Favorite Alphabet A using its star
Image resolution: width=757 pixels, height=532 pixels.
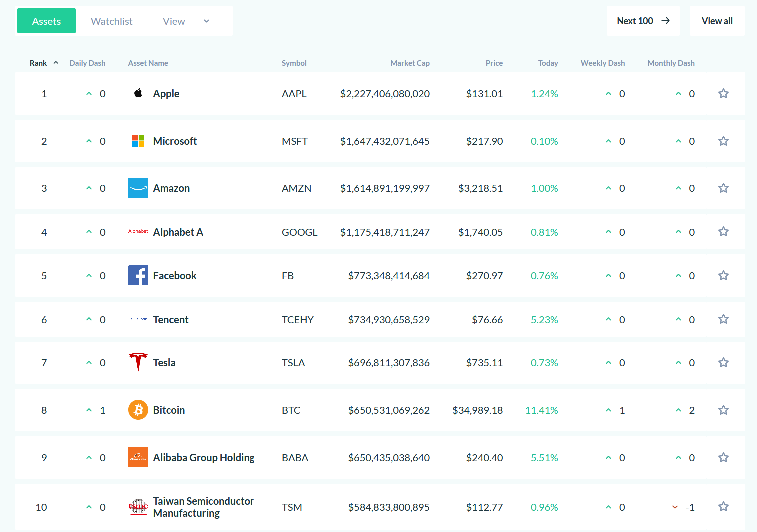coord(723,231)
